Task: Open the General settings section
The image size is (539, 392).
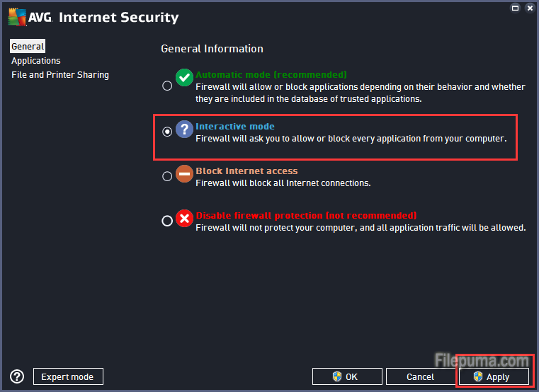Action: point(28,47)
